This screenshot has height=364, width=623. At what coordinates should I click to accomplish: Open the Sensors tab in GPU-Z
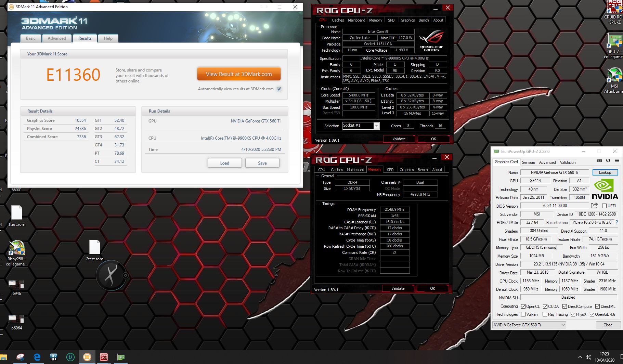(x=528, y=162)
